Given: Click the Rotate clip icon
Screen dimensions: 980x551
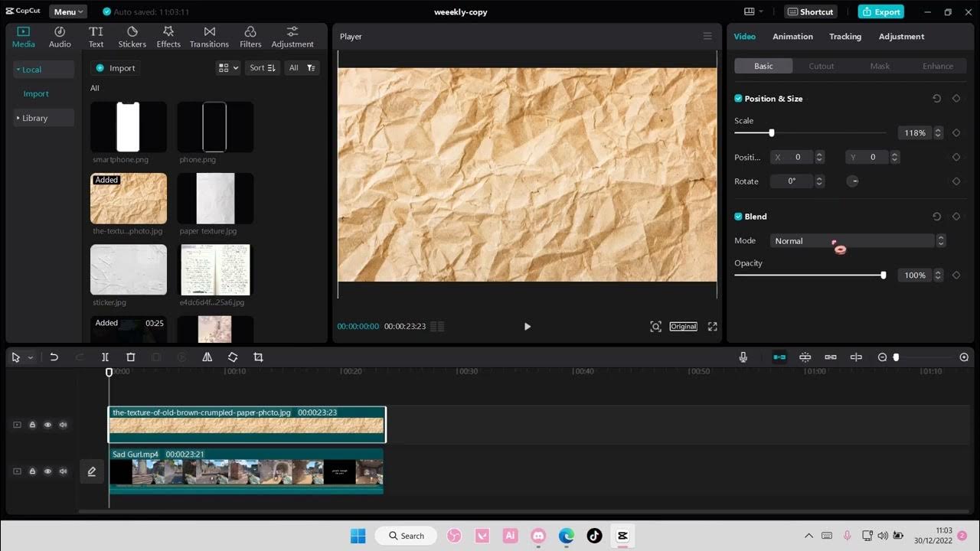Looking at the screenshot, I should coord(233,357).
